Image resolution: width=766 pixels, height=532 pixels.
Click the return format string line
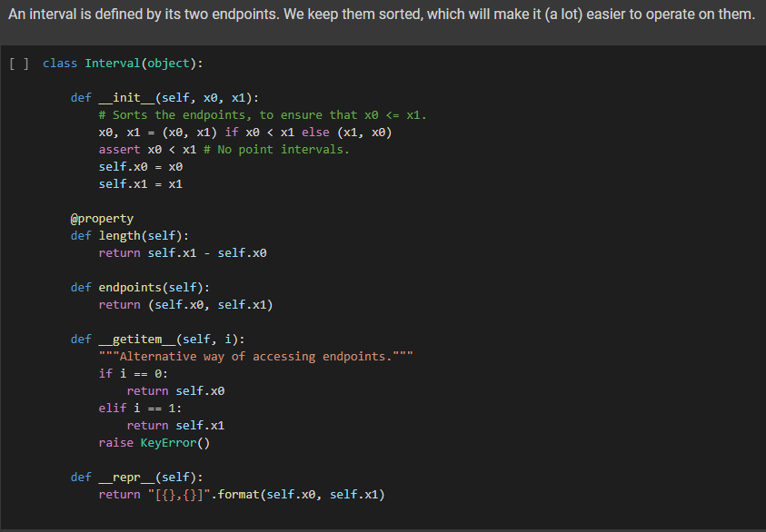pos(241,494)
